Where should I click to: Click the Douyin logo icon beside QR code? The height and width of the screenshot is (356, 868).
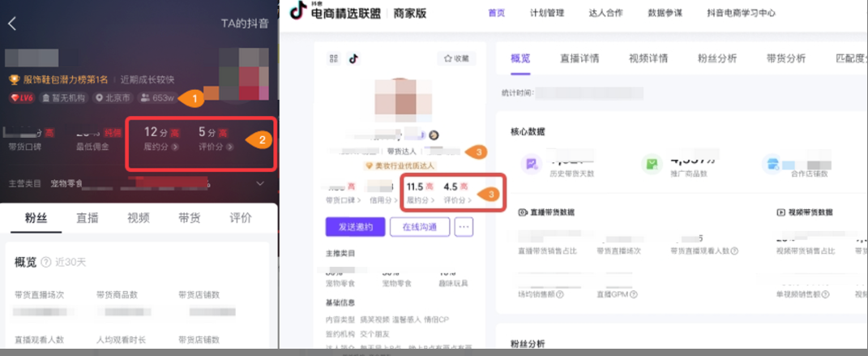(353, 58)
